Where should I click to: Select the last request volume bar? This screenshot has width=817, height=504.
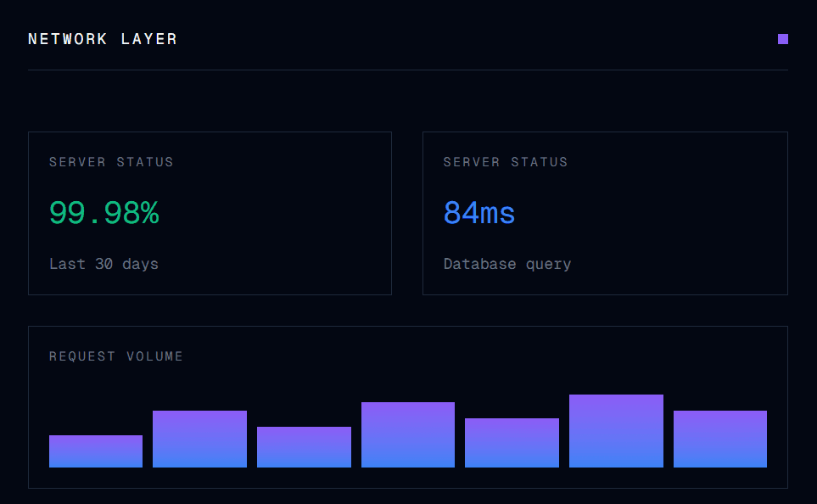(x=720, y=439)
